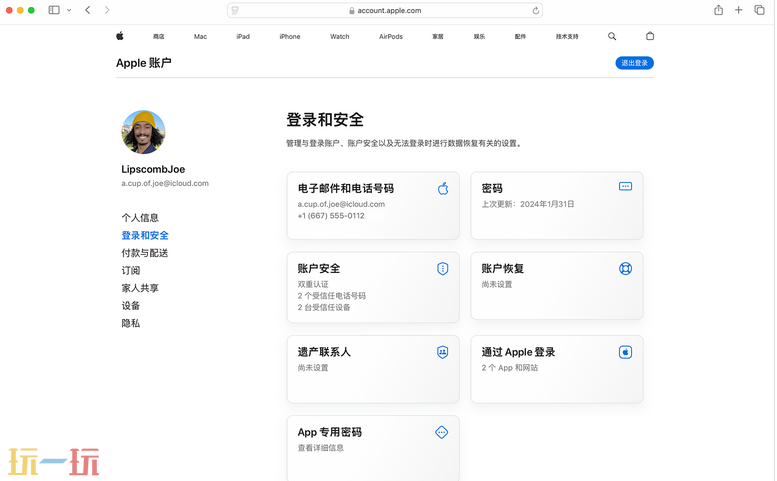Image resolution: width=777 pixels, height=481 pixels.
Task: Click the Apple logo in site navigation
Action: pos(120,36)
